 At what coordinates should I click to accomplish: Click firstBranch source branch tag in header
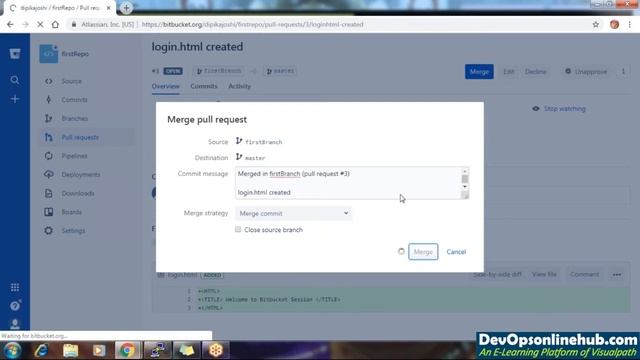219,71
